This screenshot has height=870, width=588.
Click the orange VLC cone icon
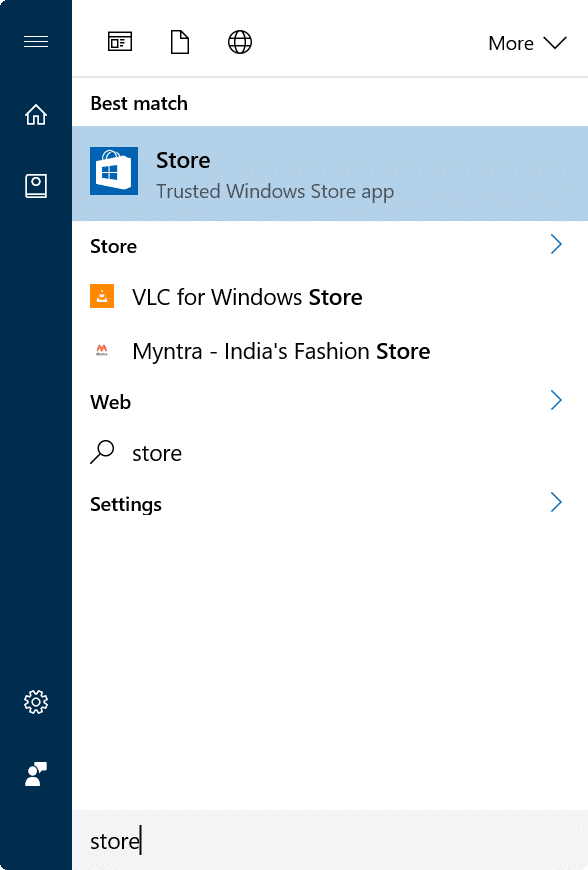pos(102,296)
